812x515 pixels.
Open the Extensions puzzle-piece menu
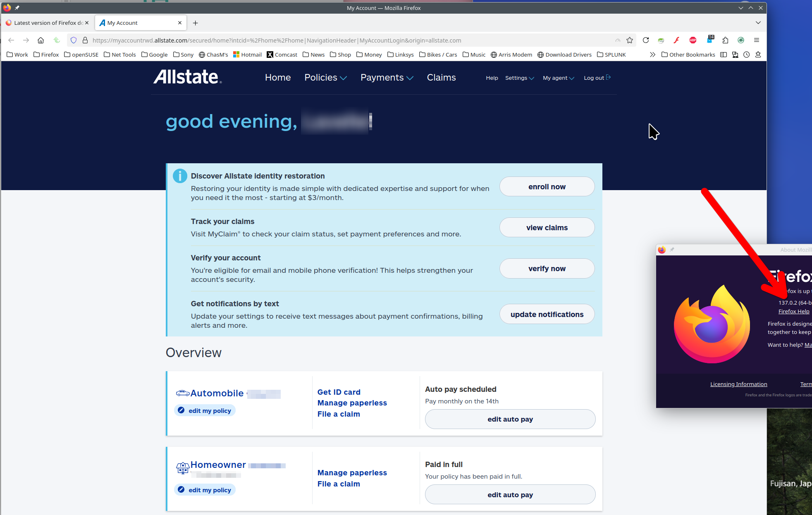[x=725, y=40]
